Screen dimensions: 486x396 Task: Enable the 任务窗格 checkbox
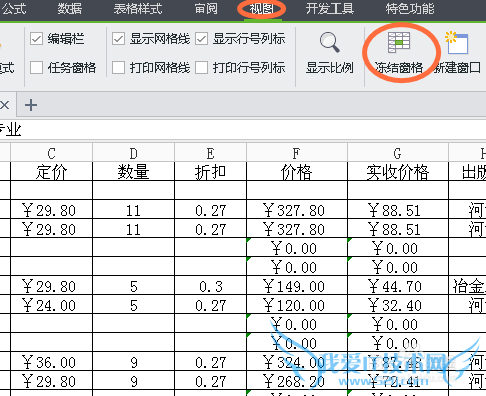pos(36,68)
